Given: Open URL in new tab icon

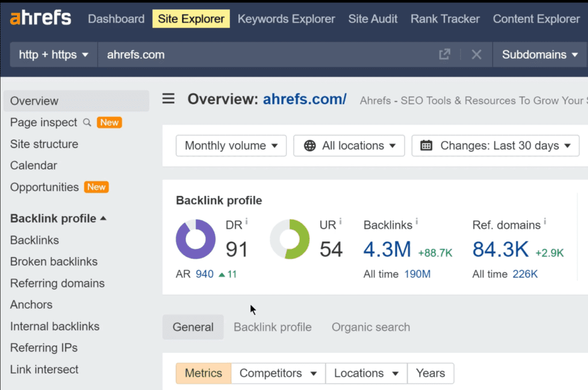Looking at the screenshot, I should (x=444, y=54).
